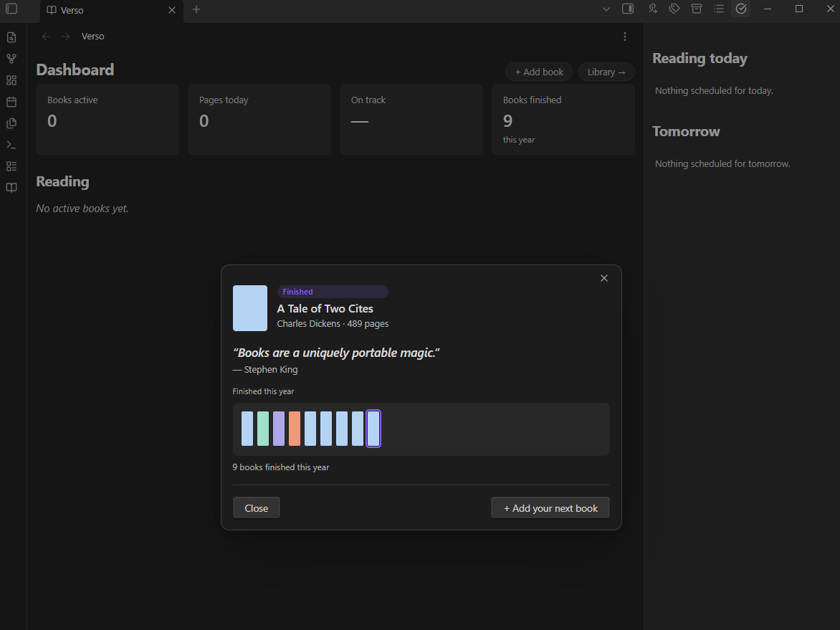The image size is (840, 630).
Task: Click the Add your next book button
Action: pos(550,508)
